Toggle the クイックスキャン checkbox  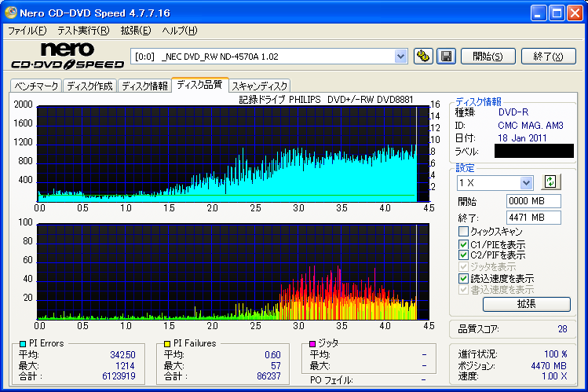463,231
